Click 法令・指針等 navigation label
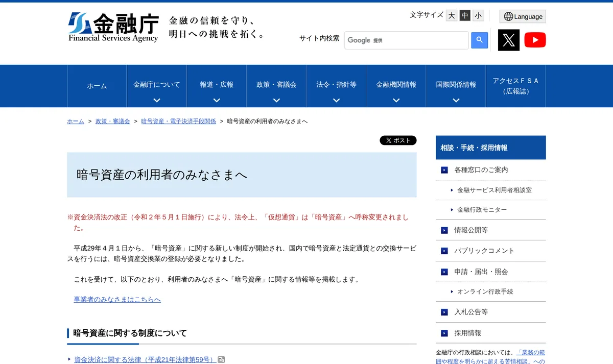This screenshot has height=364, width=613. pos(336,85)
